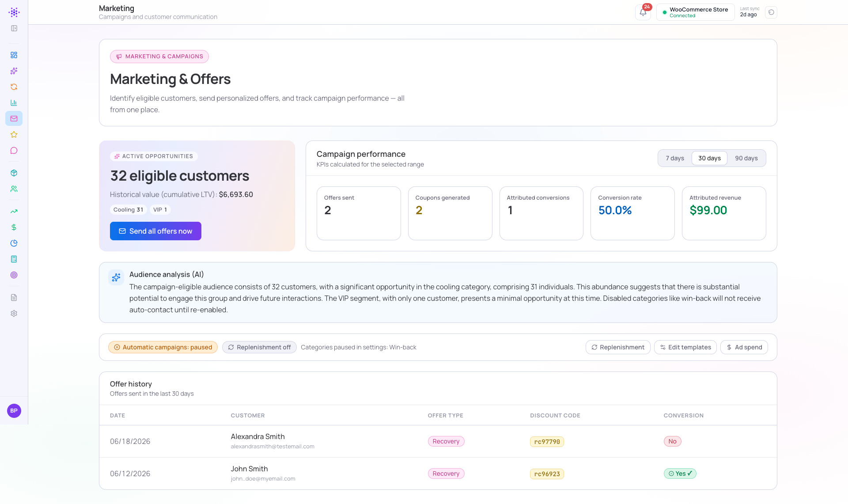Open the bar chart analytics icon

[x=14, y=103]
